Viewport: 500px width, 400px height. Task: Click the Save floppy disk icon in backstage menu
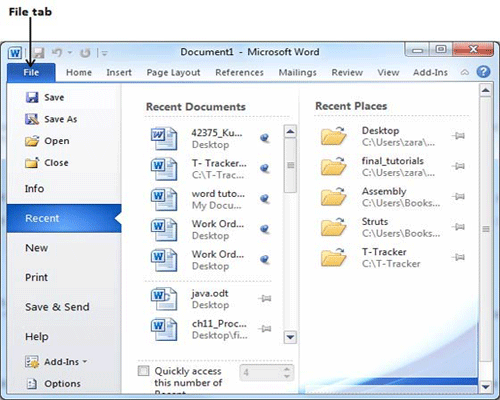point(32,97)
